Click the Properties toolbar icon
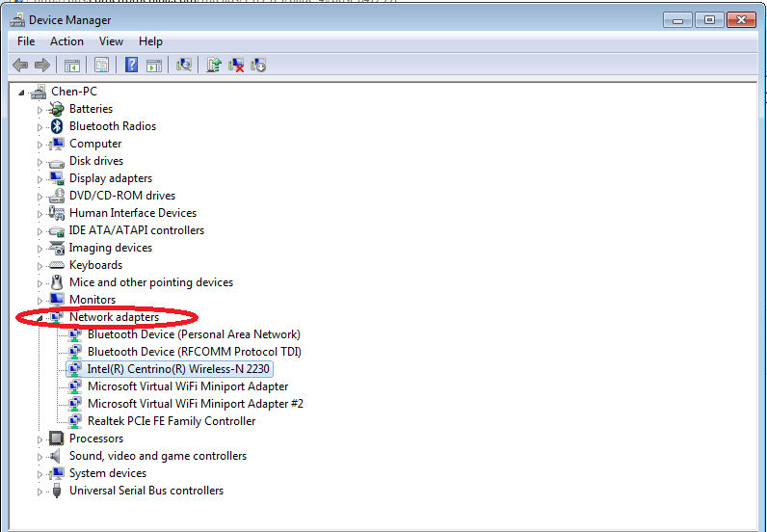The height and width of the screenshot is (532, 767). (x=100, y=65)
